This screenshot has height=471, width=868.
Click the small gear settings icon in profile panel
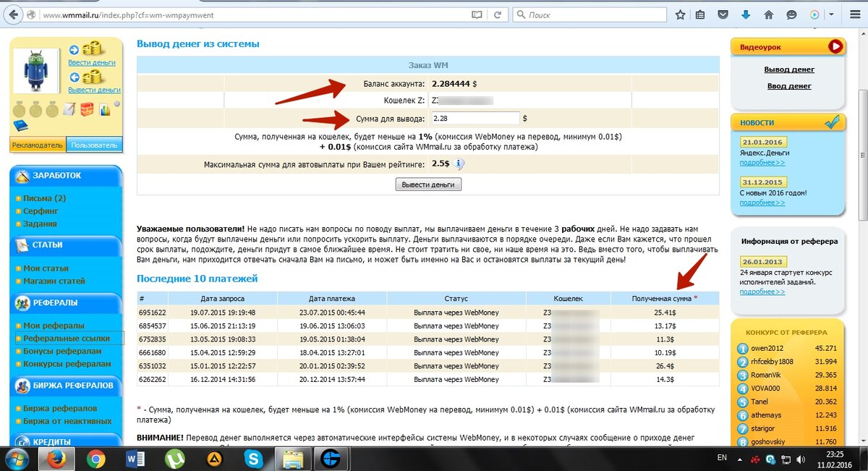(116, 103)
